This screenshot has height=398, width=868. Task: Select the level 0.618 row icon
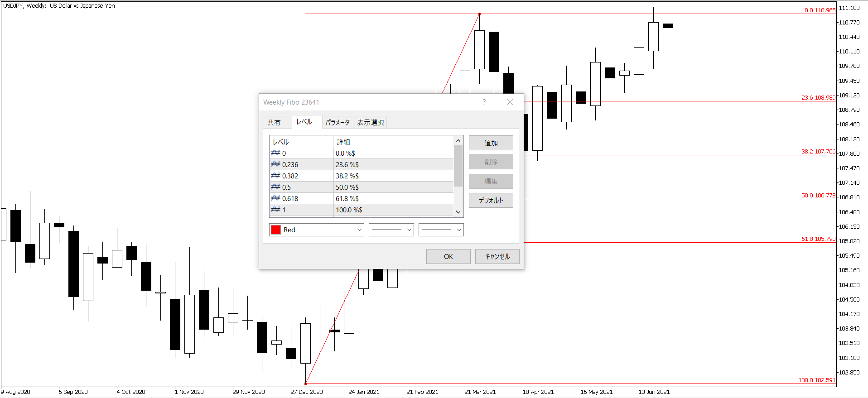[275, 198]
